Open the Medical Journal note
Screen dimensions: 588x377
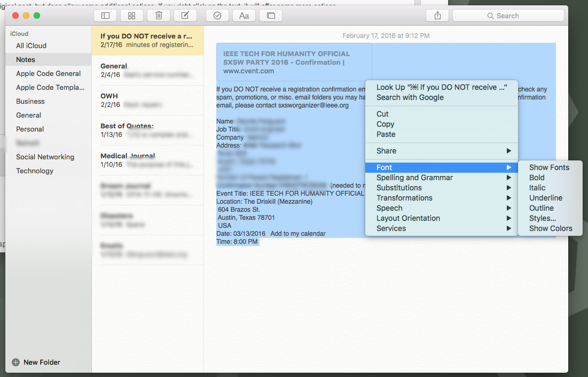pos(148,160)
